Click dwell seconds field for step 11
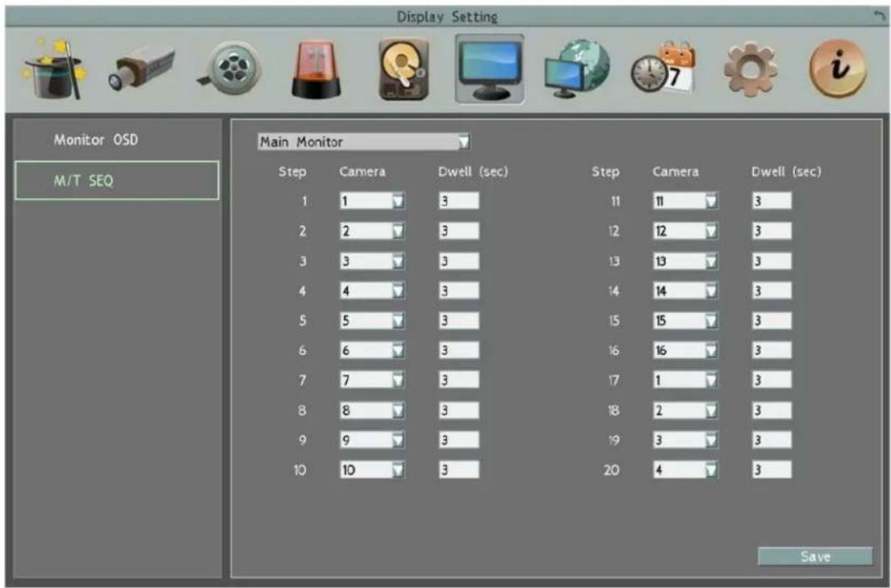The image size is (891, 588). coord(772,201)
